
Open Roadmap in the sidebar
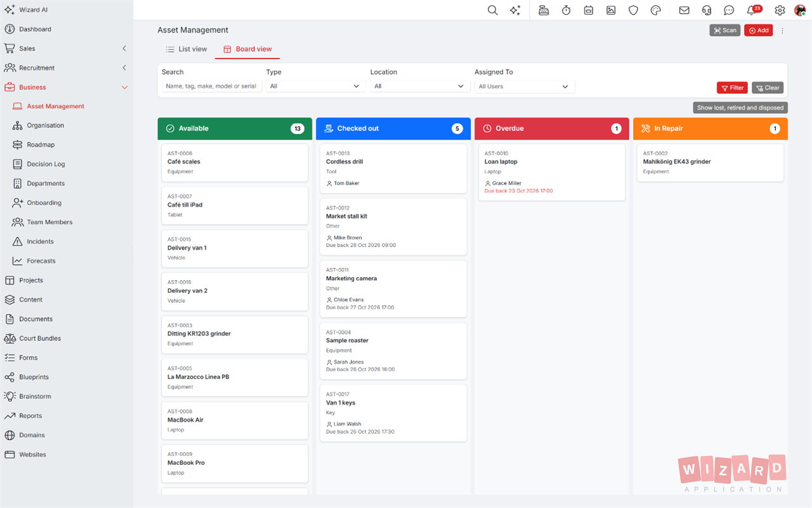click(x=67, y=145)
